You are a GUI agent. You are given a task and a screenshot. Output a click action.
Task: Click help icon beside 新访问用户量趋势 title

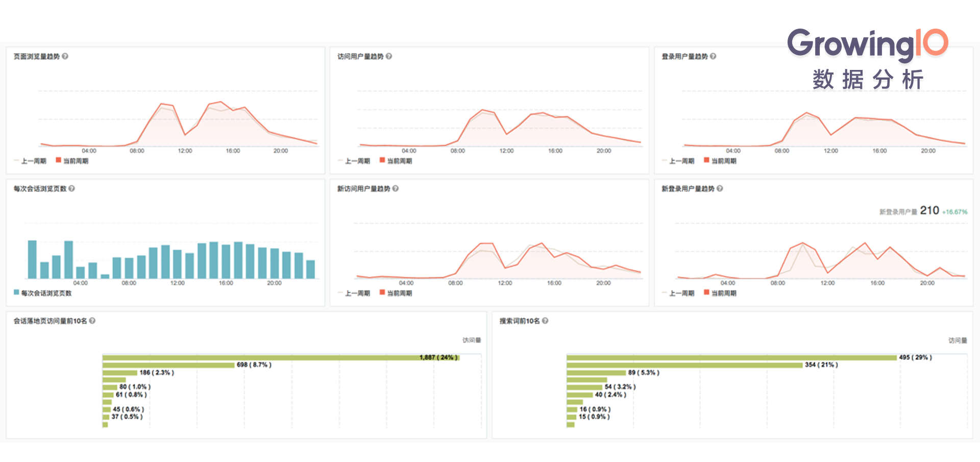396,188
